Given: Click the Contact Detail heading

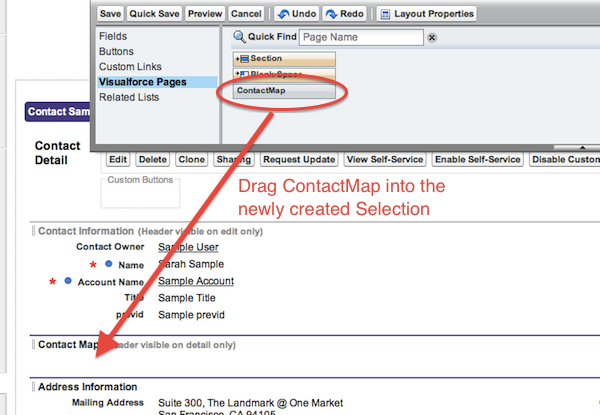Looking at the screenshot, I should click(x=57, y=153).
